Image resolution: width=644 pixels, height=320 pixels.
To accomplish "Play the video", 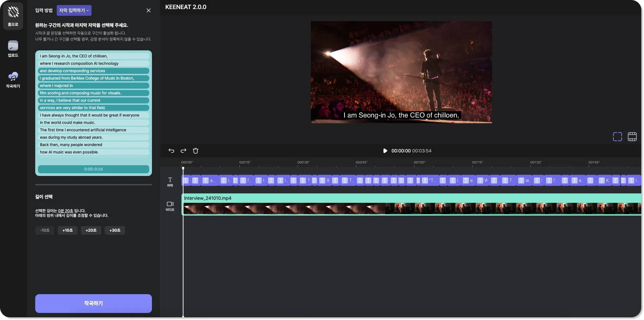I will click(385, 151).
